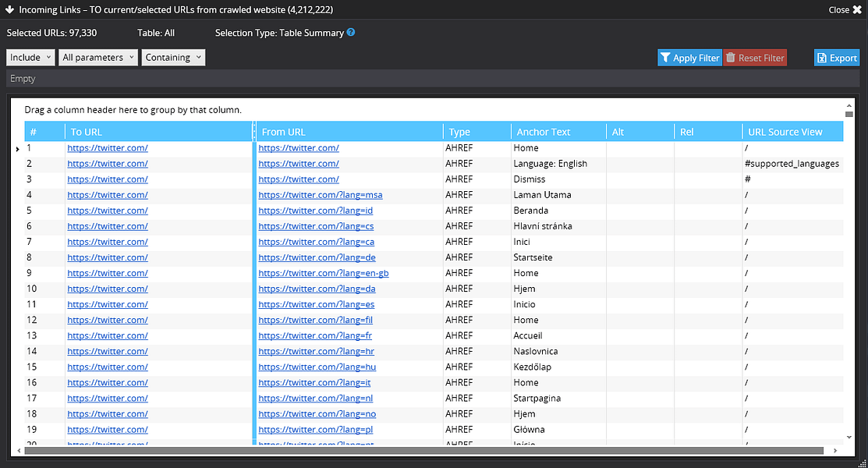Select the 'Language: English' anchor text cell
Viewport: 868px width, 468px height.
[x=558, y=163]
